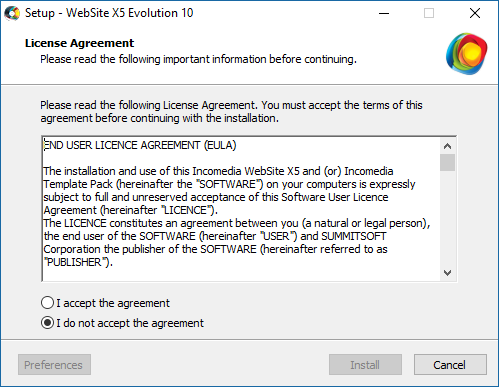
Task: Click the 'License Agreement' heading
Action: coord(79,43)
